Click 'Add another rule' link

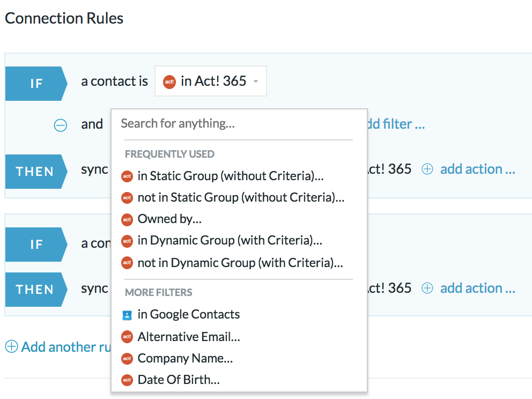coord(66,347)
